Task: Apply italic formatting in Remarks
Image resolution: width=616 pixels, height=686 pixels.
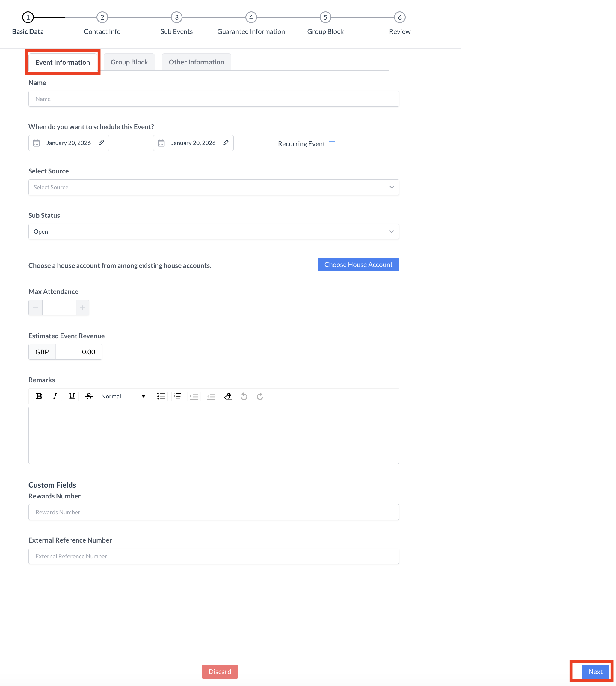Action: pos(55,396)
